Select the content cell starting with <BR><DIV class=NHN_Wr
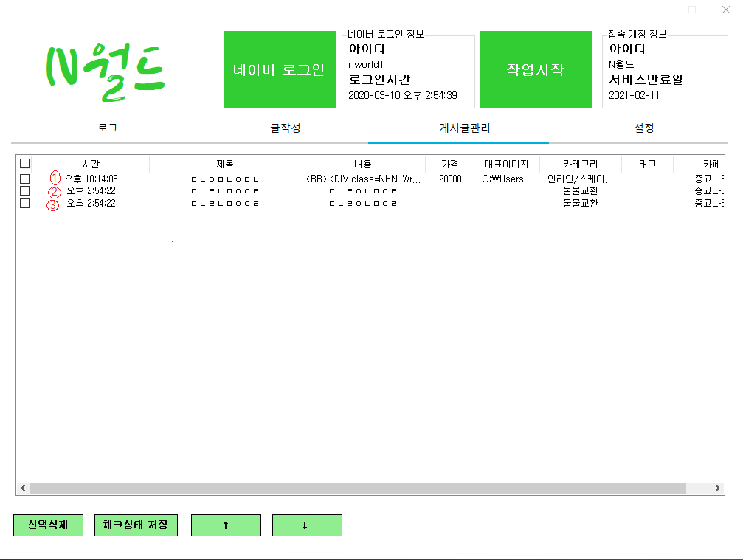Image resolution: width=743 pixels, height=560 pixels. coord(363,179)
